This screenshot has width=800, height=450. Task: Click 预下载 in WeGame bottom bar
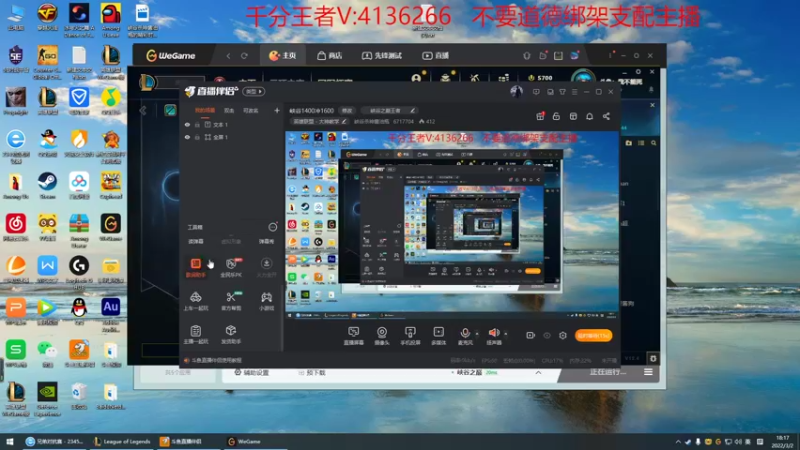312,373
